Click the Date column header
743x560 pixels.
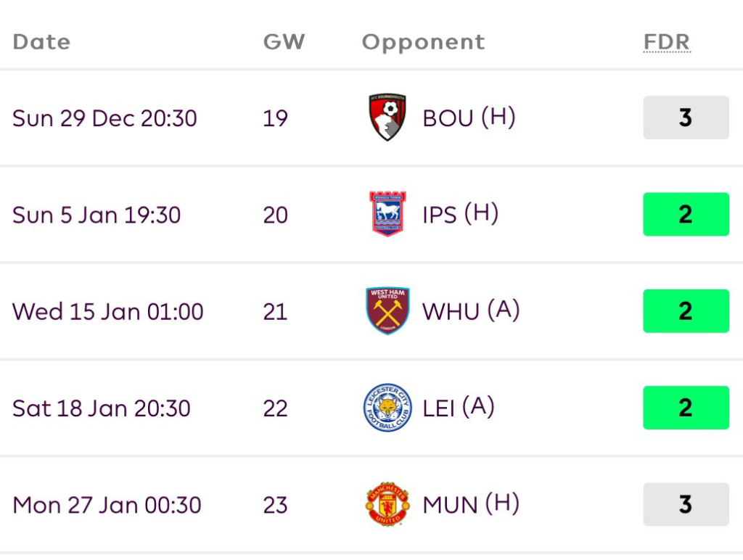(x=41, y=42)
